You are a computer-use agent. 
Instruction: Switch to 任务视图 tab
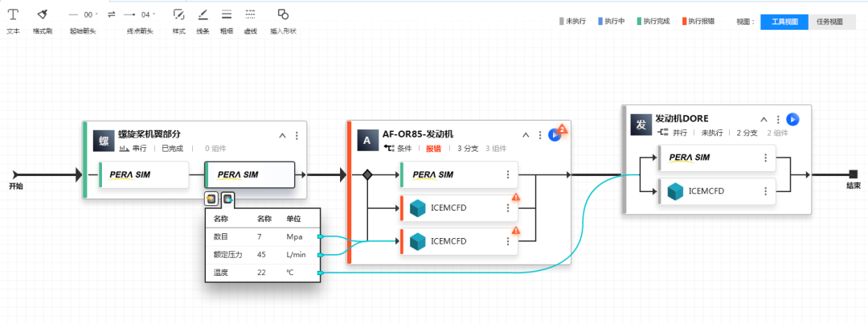click(x=829, y=22)
